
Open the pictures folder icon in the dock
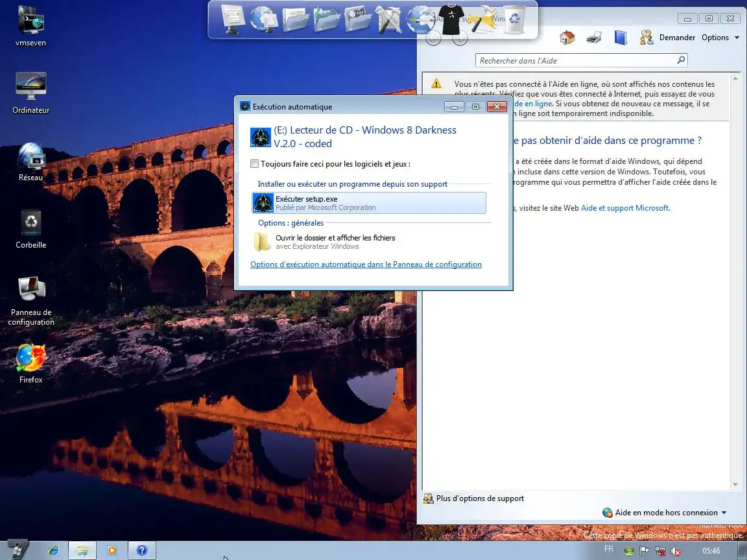click(357, 19)
